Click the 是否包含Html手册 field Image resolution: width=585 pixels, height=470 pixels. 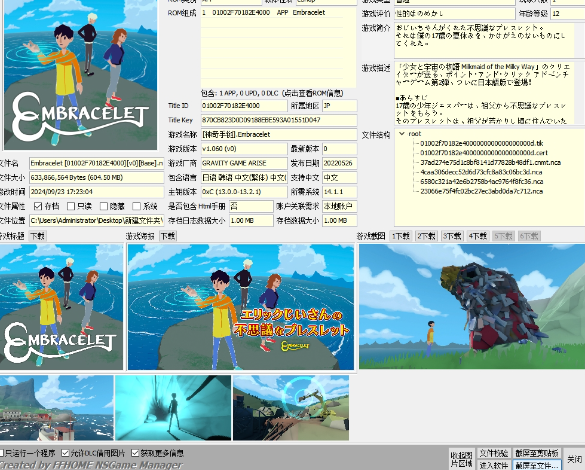251,206
